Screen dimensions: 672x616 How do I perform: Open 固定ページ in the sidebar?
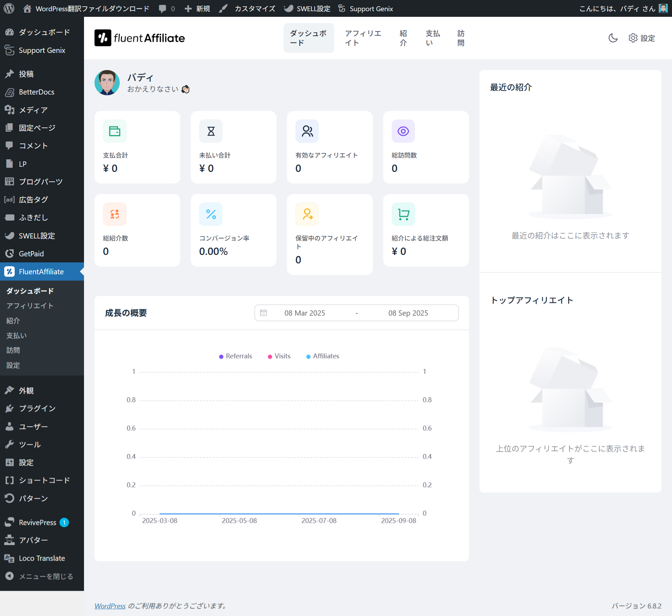pyautogui.click(x=42, y=128)
